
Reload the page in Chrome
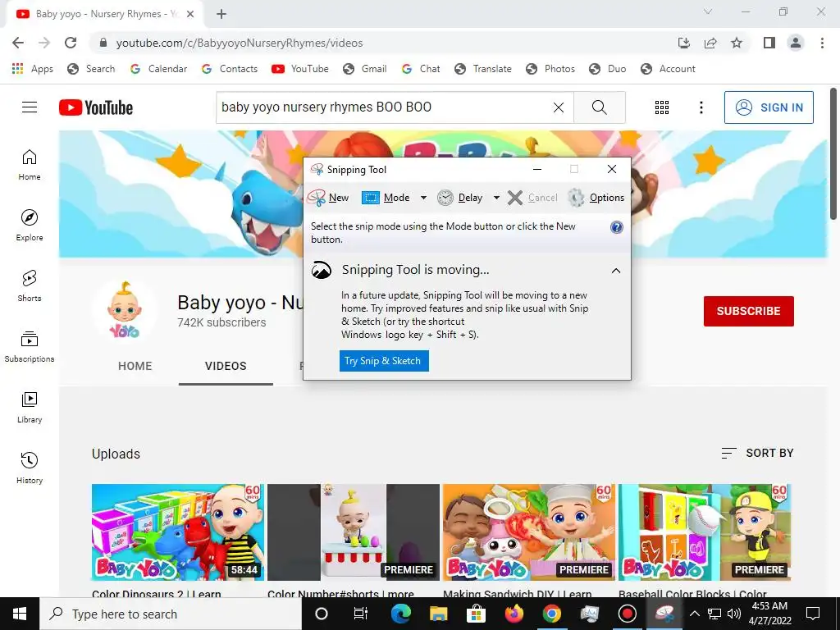tap(71, 43)
